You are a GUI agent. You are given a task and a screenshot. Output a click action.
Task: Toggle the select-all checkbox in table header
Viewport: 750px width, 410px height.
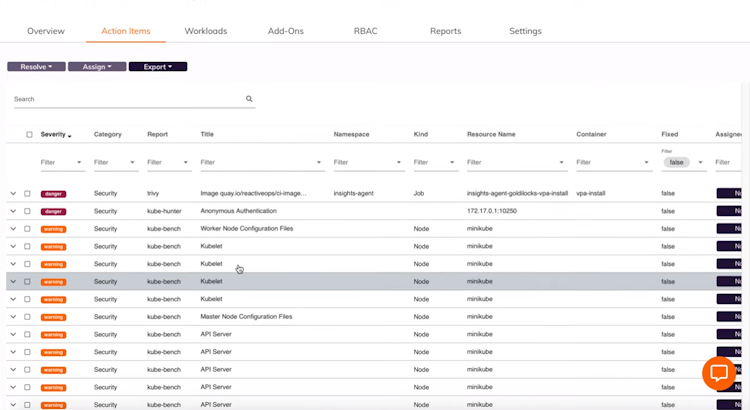tap(29, 134)
